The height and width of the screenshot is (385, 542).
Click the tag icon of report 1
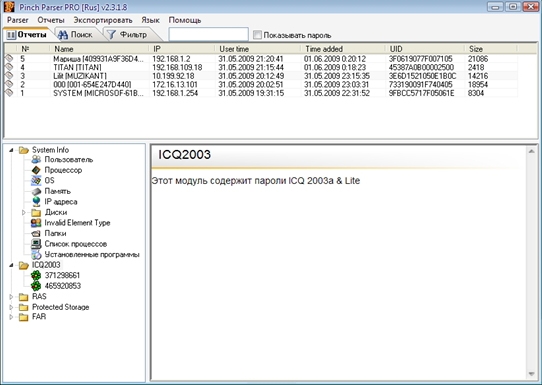tap(9, 93)
